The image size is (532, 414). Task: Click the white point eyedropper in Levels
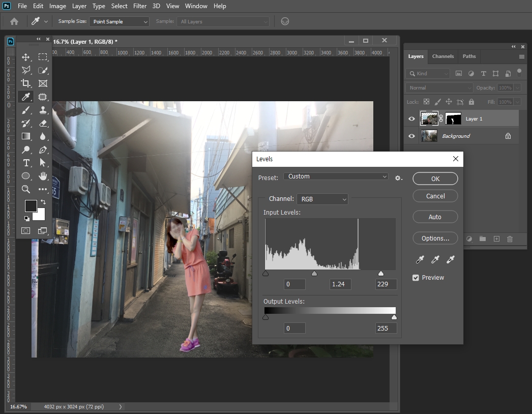(450, 260)
